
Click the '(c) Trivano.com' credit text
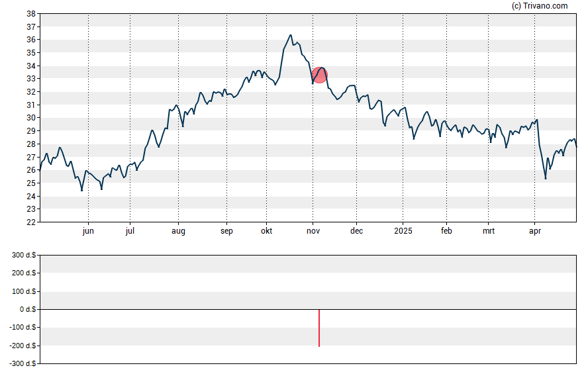pyautogui.click(x=540, y=5)
